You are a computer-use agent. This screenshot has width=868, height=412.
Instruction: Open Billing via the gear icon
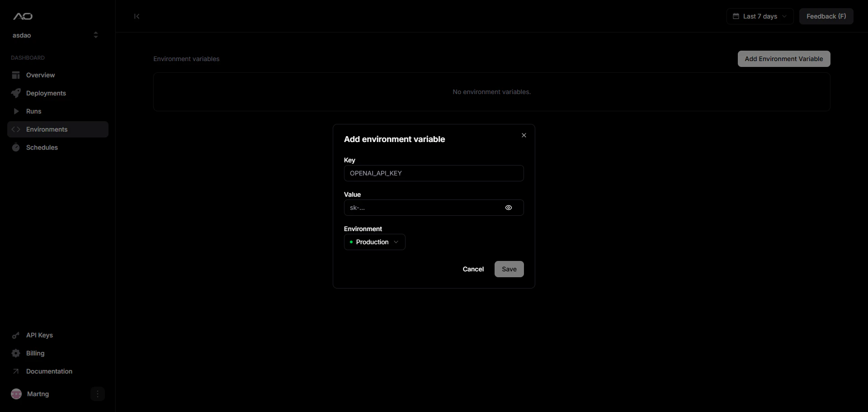(x=16, y=353)
